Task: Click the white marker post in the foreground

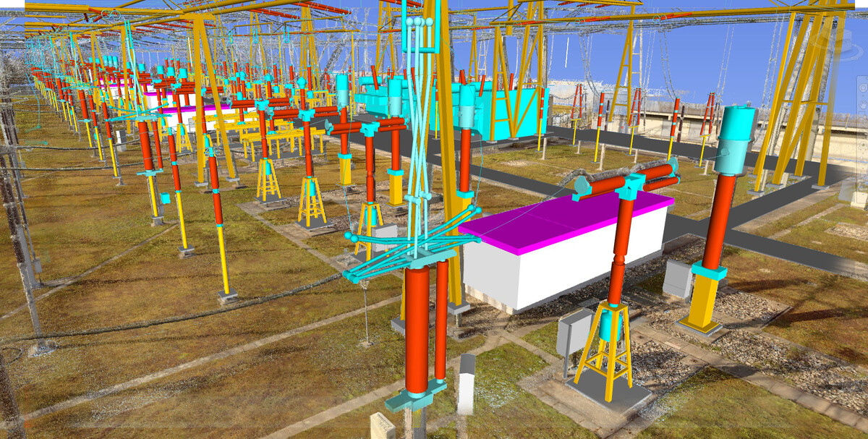Action: 466,383
